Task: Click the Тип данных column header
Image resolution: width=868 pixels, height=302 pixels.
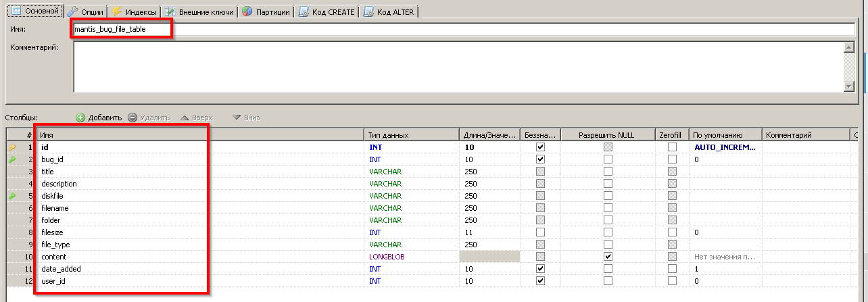Action: (x=412, y=135)
